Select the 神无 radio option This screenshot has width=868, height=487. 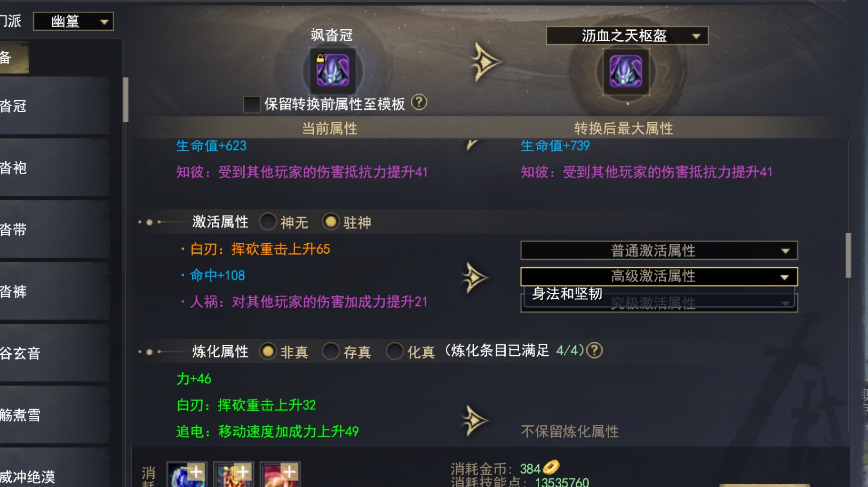coord(267,221)
